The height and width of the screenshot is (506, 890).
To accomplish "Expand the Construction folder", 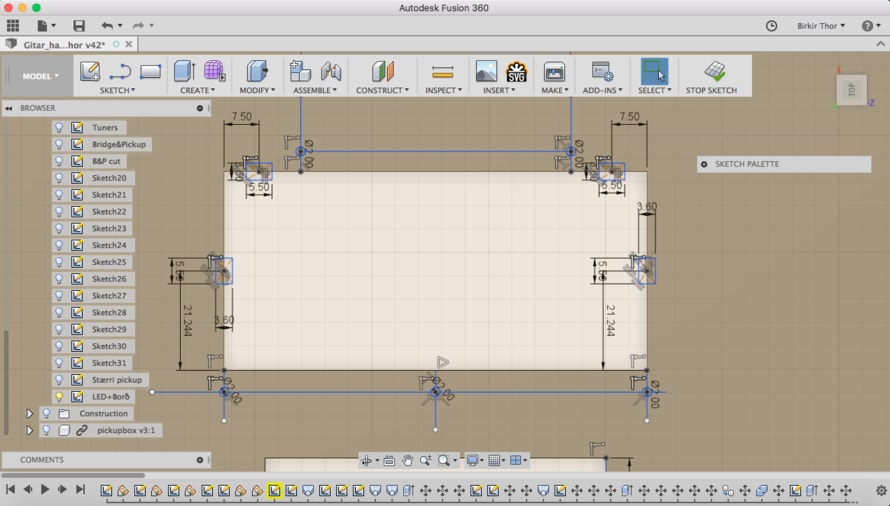I will coord(30,413).
